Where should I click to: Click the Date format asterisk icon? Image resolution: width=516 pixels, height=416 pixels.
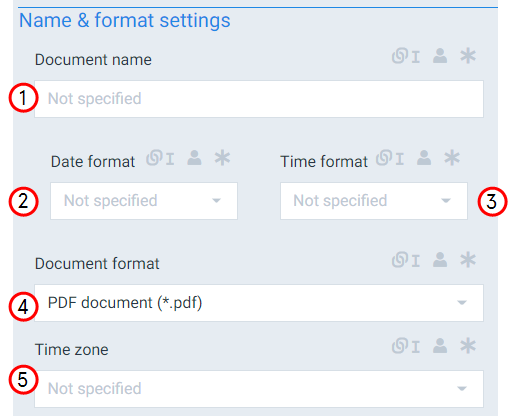click(x=222, y=158)
